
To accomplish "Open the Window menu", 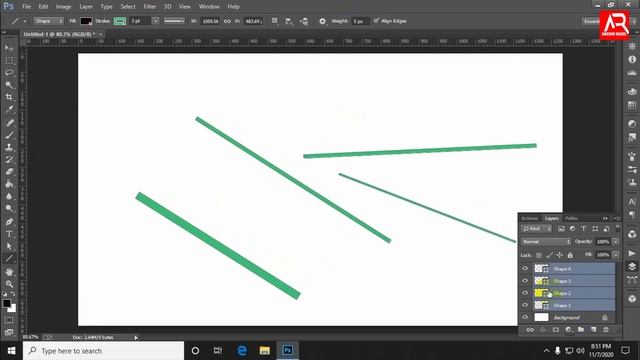I will coord(209,7).
